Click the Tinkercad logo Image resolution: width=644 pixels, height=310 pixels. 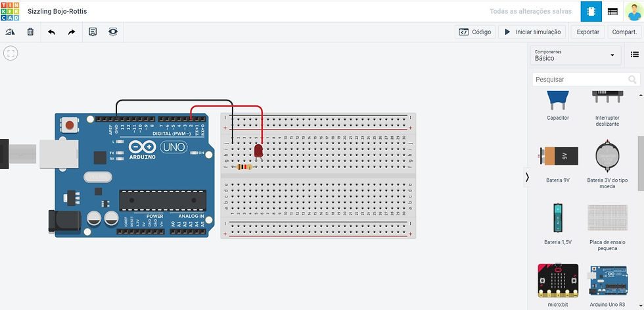point(10,11)
